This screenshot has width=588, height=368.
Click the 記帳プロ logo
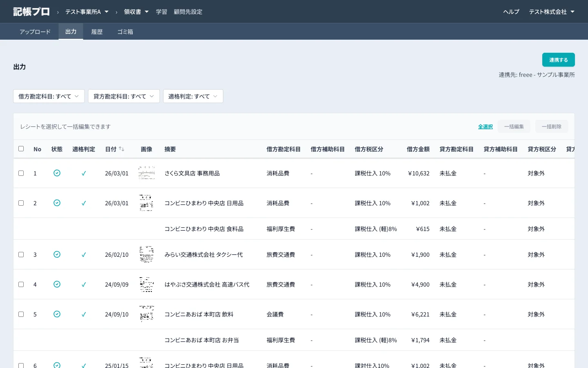click(31, 11)
